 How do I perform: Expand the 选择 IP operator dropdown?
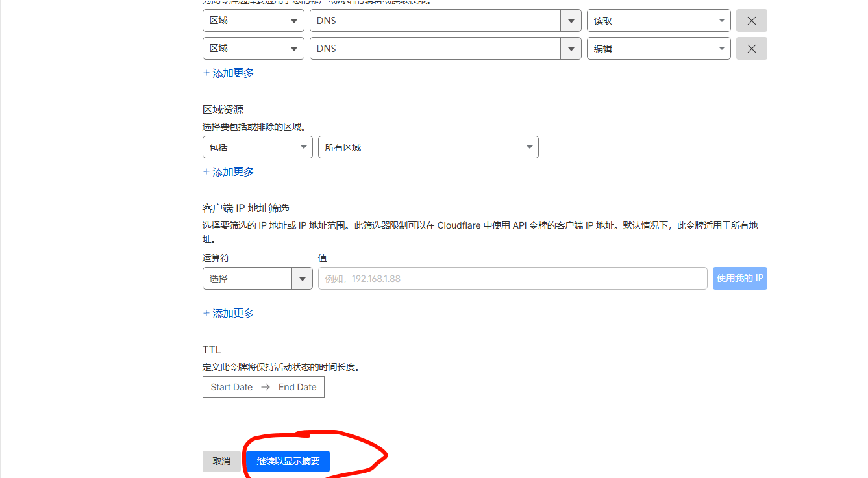coord(257,278)
